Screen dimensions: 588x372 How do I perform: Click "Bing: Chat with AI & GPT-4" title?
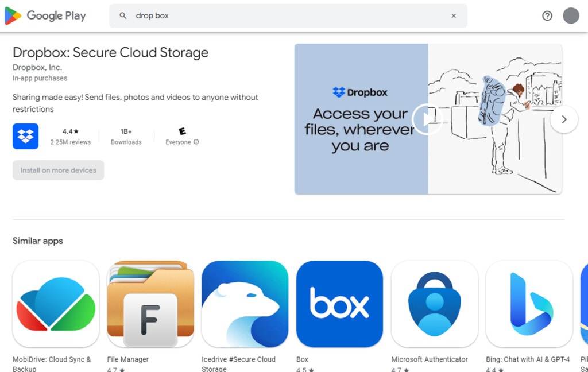tap(528, 359)
